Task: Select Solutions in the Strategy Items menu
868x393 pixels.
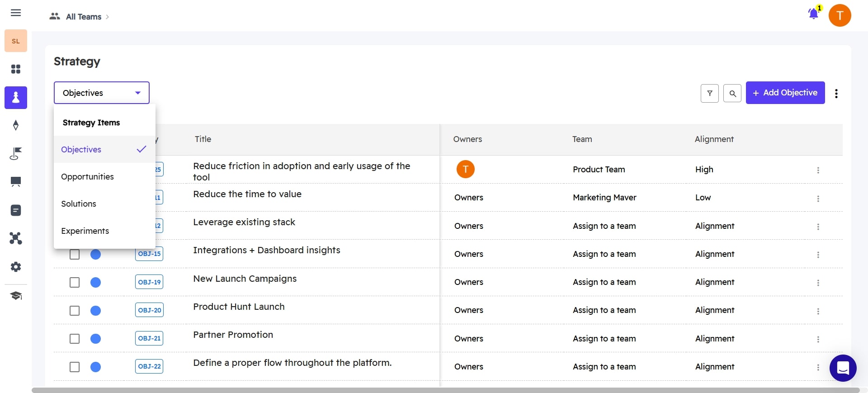Action: click(x=104, y=204)
